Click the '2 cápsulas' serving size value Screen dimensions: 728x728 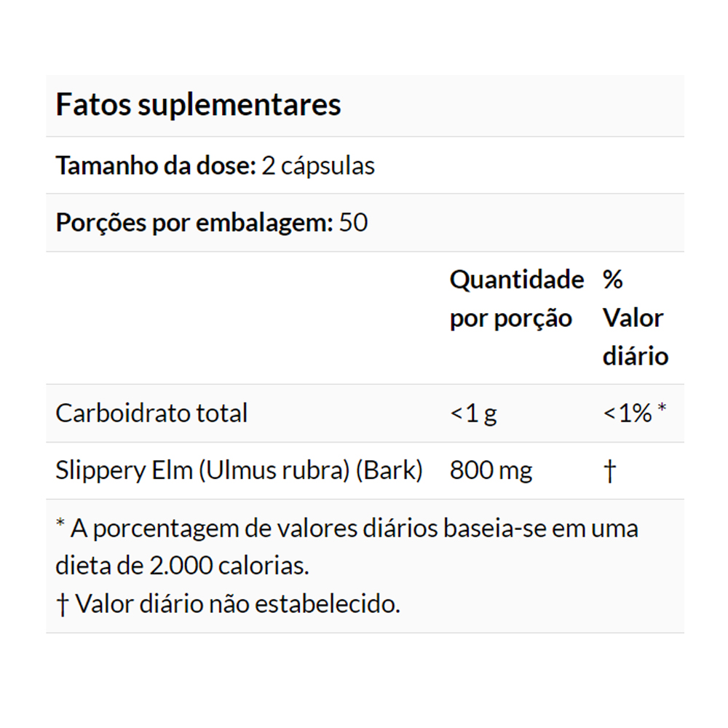318,166
